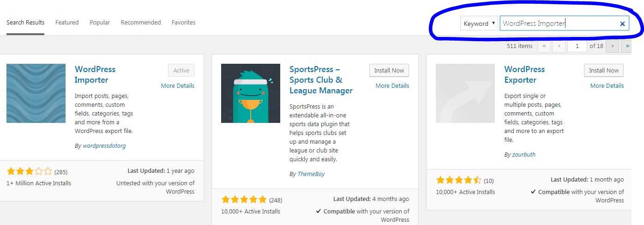View More Details for WordPress Importer
644x225 pixels.
pyautogui.click(x=178, y=85)
